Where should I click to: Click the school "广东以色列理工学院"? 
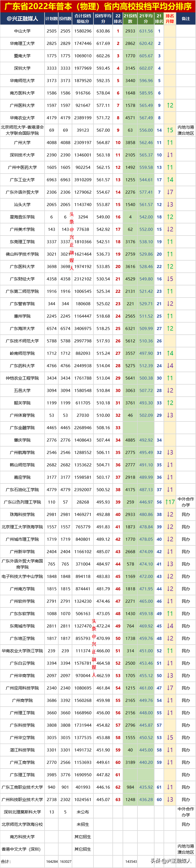coord(22,502)
